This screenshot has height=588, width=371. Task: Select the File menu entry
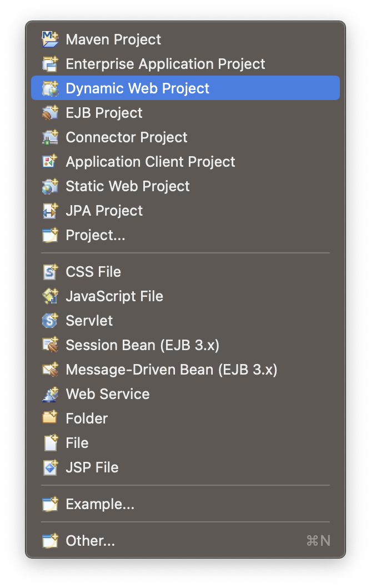(77, 443)
